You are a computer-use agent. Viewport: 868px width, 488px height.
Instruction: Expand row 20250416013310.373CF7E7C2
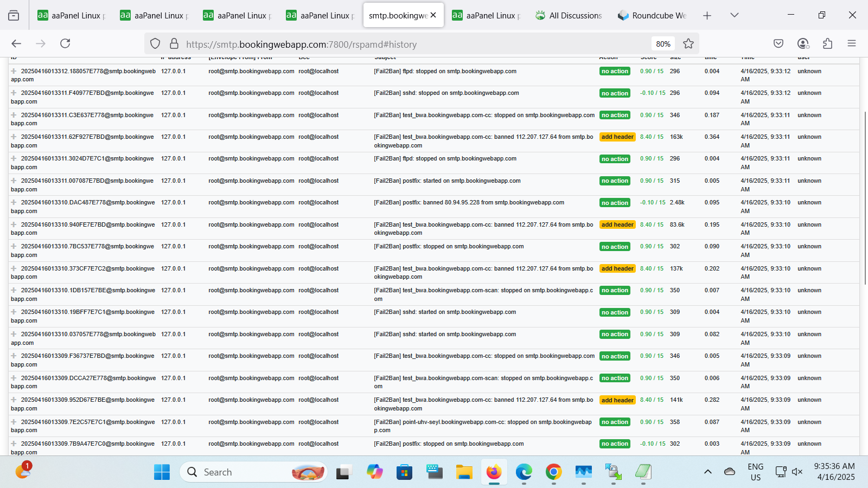coord(14,268)
